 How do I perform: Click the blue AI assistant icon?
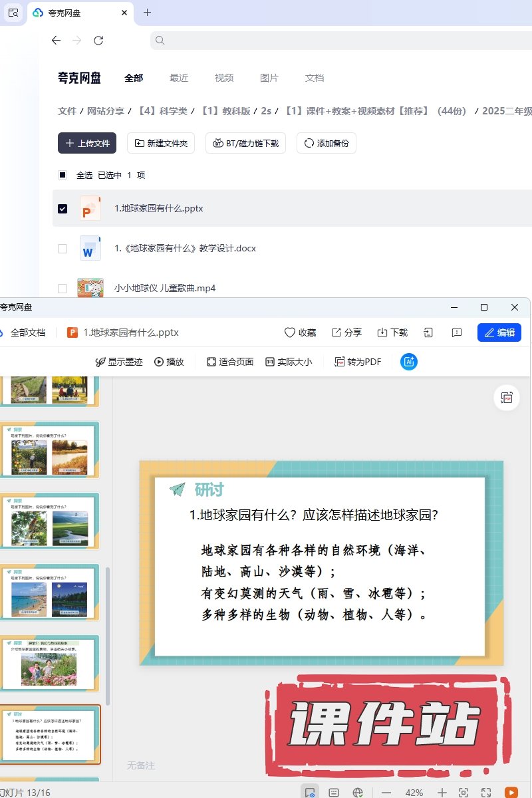(x=409, y=362)
